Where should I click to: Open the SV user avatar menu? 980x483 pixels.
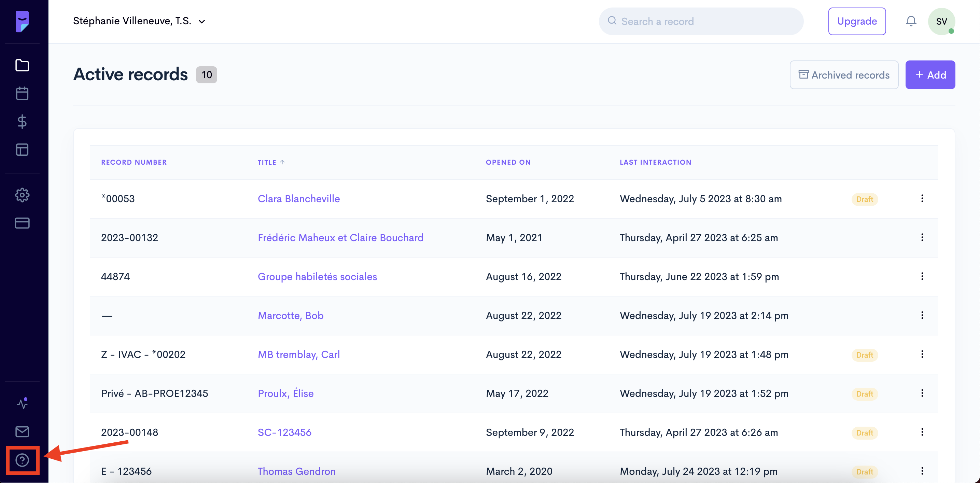tap(941, 21)
